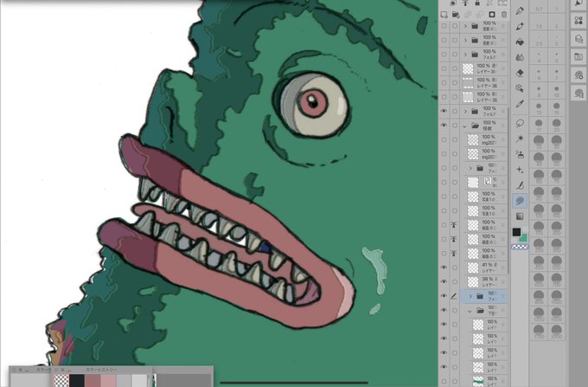Collapse the open 怪獣 layer folder
This screenshot has width=588, height=387.
(465, 126)
